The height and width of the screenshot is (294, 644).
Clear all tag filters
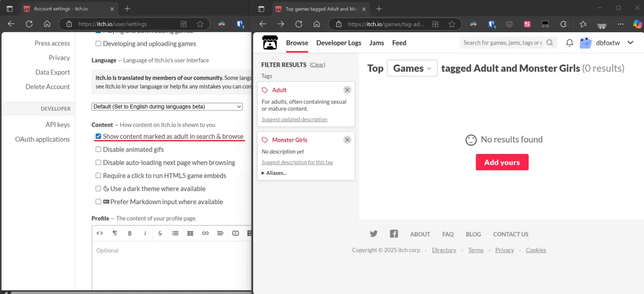point(318,64)
